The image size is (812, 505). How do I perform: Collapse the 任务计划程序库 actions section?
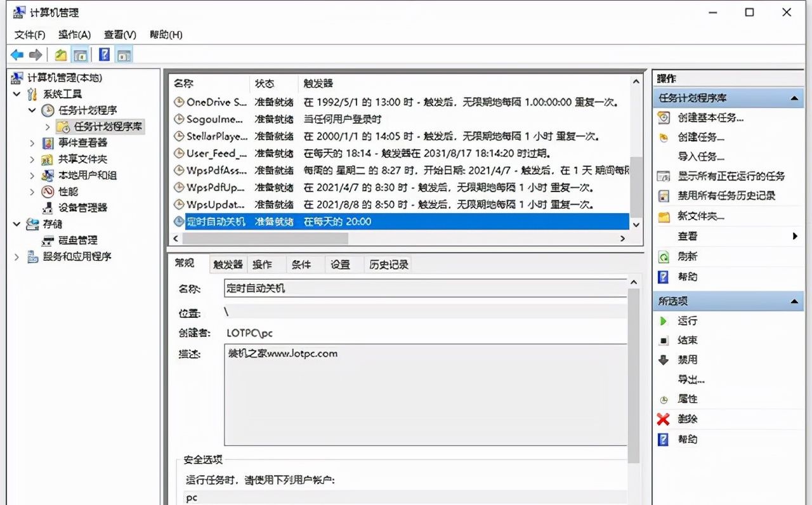pos(794,98)
